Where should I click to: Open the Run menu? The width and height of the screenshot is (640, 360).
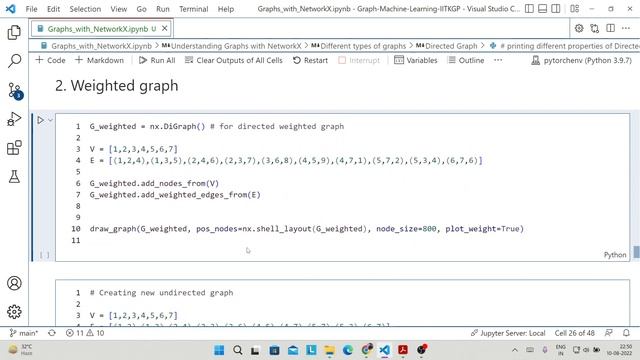162,9
